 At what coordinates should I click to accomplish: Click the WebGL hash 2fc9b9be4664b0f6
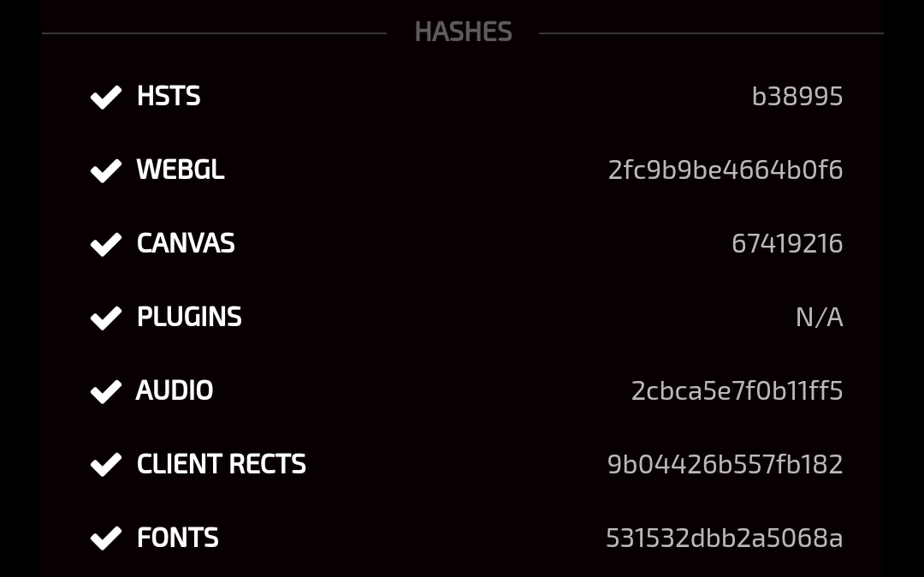[726, 170]
